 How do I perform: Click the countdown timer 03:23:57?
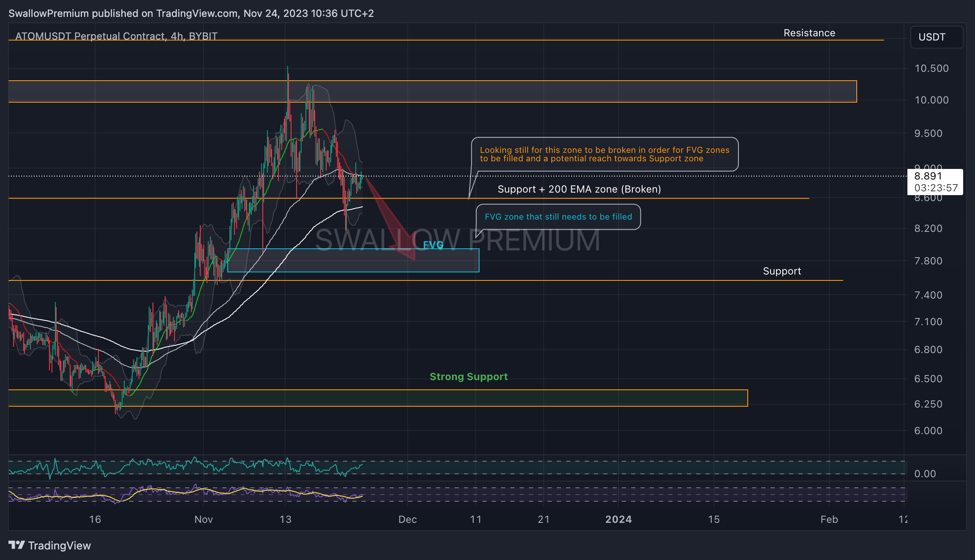coord(936,188)
